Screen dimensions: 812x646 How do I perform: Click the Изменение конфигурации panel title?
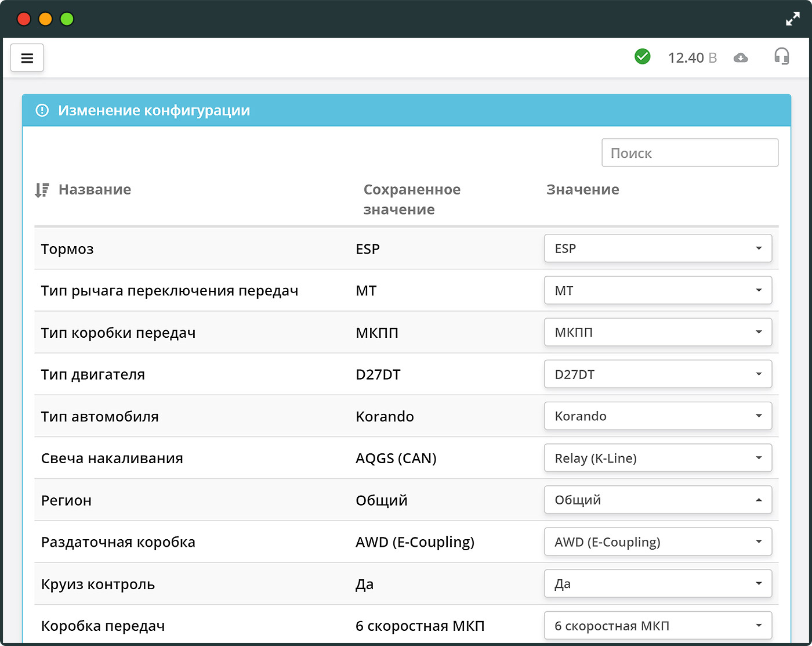[154, 110]
